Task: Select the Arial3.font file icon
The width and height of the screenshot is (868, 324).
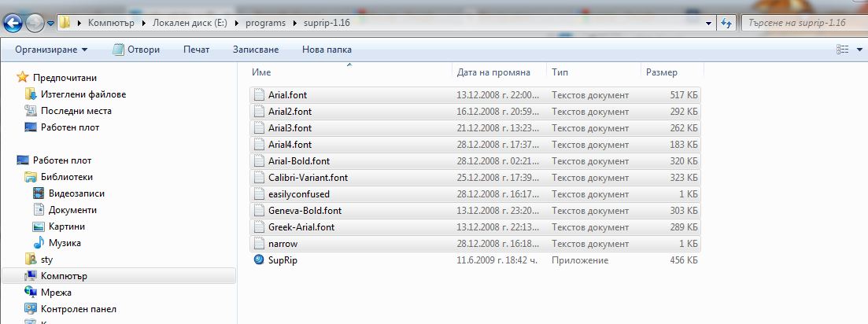Action: tap(259, 128)
